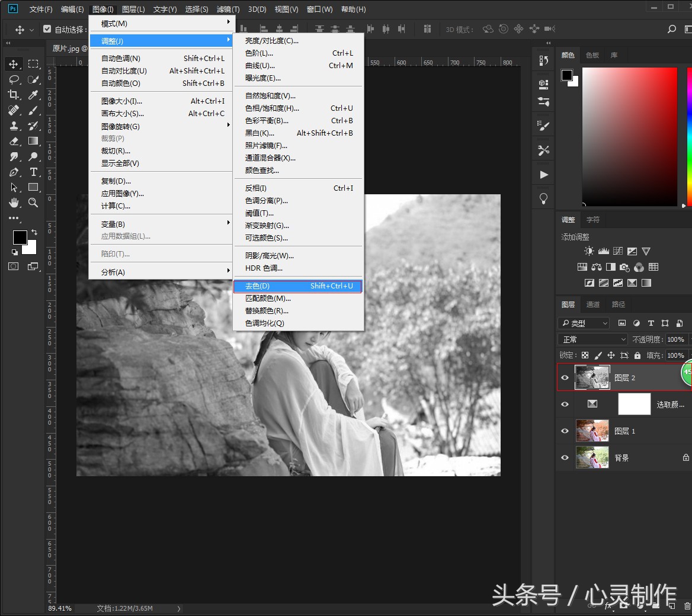Hide the 背景 layer
This screenshot has height=616, width=692.
pos(565,457)
